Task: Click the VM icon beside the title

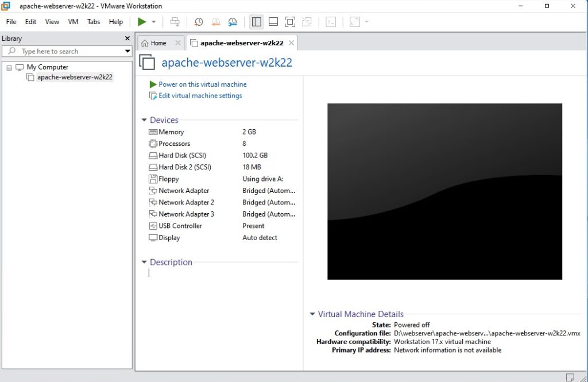Action: point(147,62)
